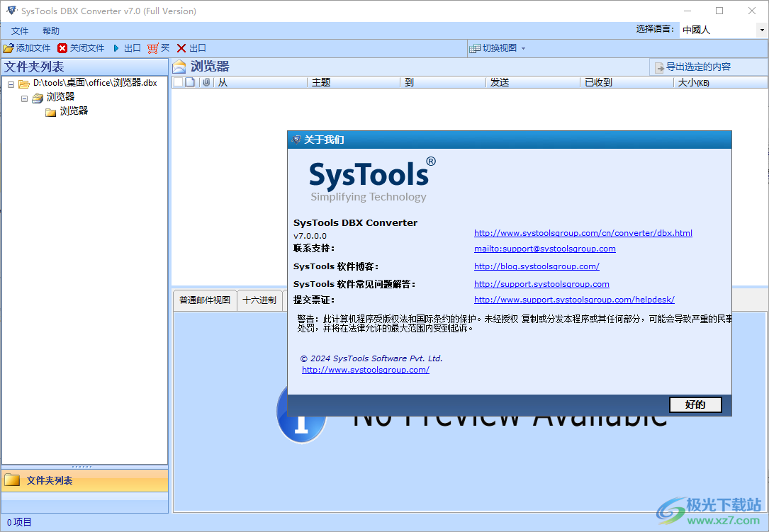This screenshot has height=532, width=769.
Task: Click the 导出选定的内容 export button icon
Action: click(x=661, y=66)
